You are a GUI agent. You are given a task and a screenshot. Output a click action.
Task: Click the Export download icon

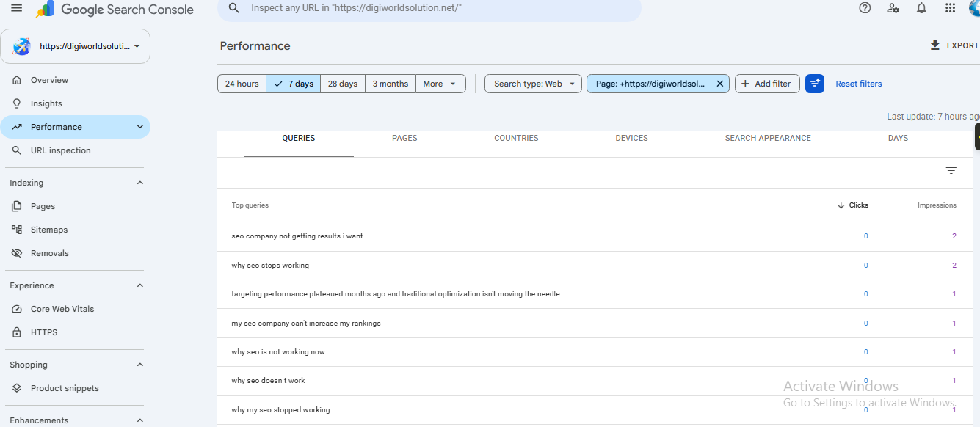(935, 45)
